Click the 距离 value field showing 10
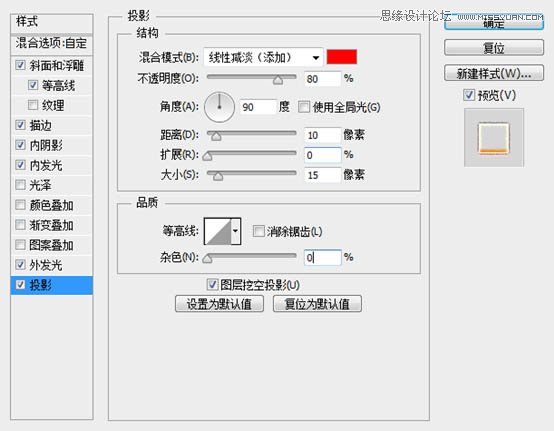The width and height of the screenshot is (554, 431). [323, 135]
